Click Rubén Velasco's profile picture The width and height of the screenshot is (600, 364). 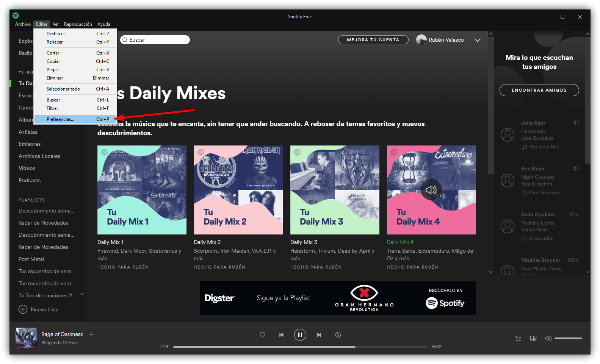[x=421, y=40]
